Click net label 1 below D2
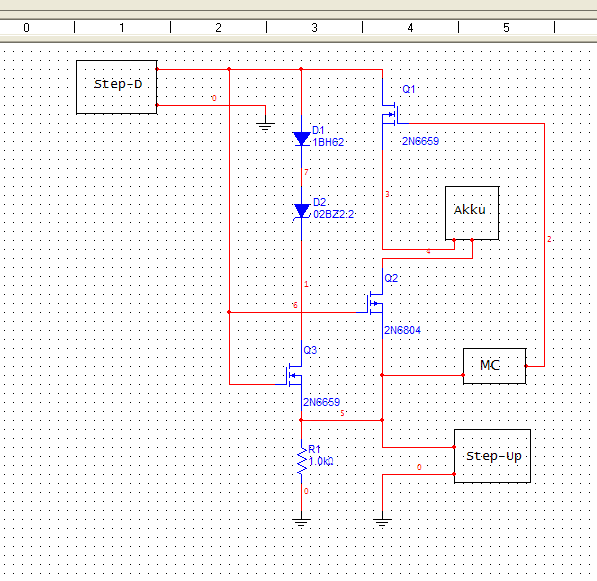 click(x=306, y=284)
